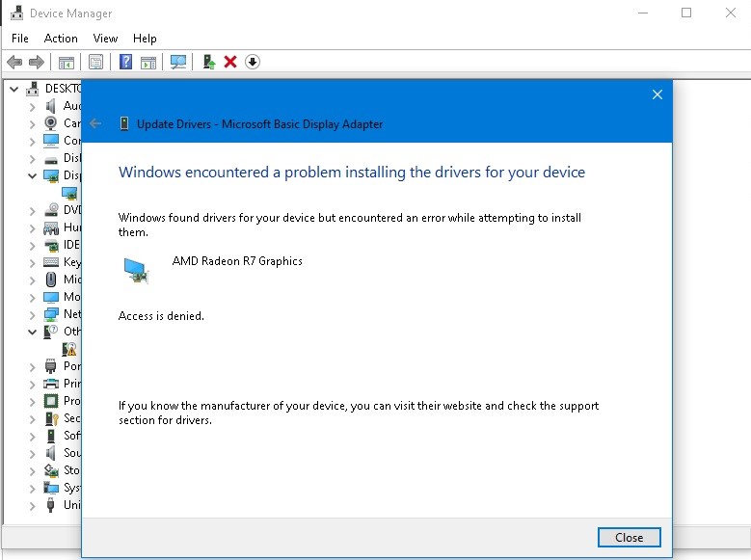Click the Show/Hide Console Tree toolbar icon
751x560 pixels.
67,63
